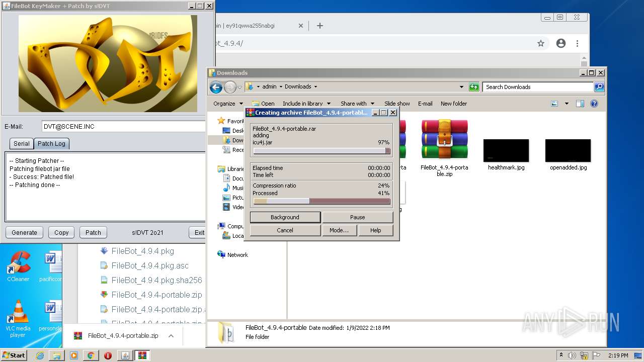This screenshot has width=644, height=362.
Task: Click the Action Center flag tray icon
Action: pyautogui.click(x=596, y=355)
